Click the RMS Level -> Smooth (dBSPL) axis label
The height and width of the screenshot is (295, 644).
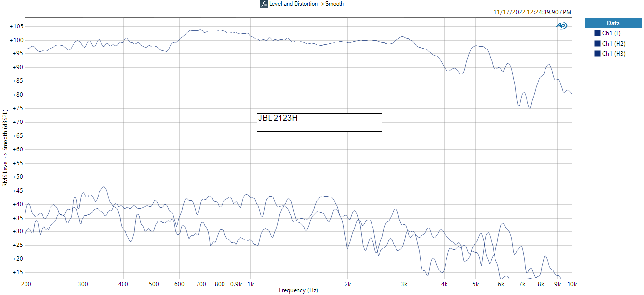pos(5,147)
